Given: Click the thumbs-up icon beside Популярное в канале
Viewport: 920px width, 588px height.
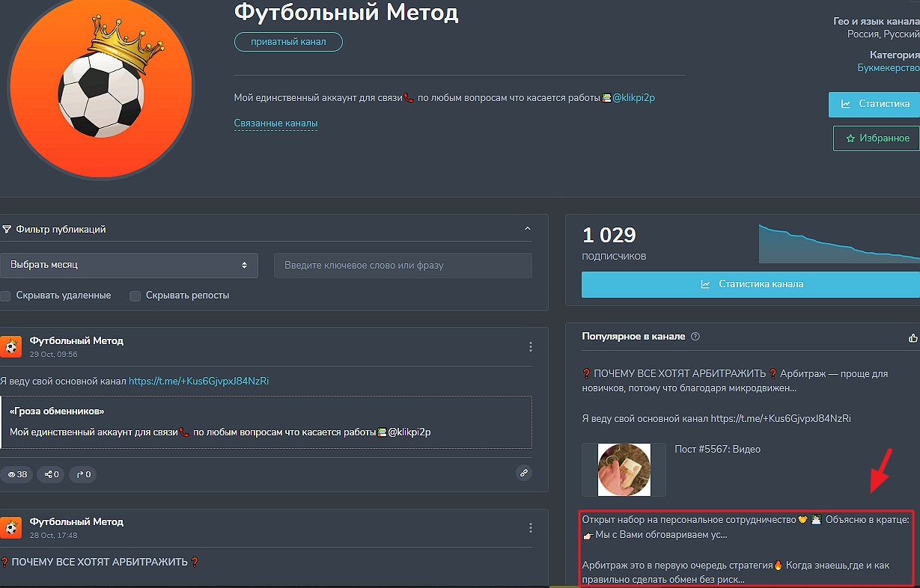Looking at the screenshot, I should [914, 337].
